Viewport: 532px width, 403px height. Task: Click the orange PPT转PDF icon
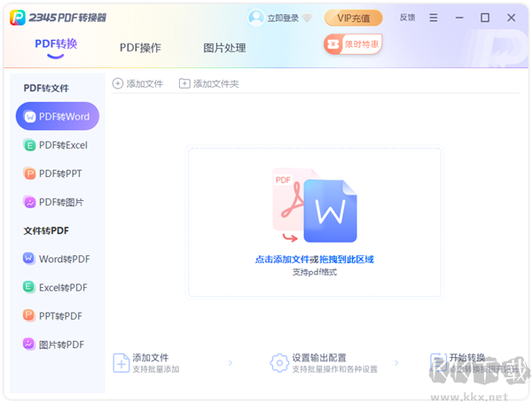tap(28, 315)
